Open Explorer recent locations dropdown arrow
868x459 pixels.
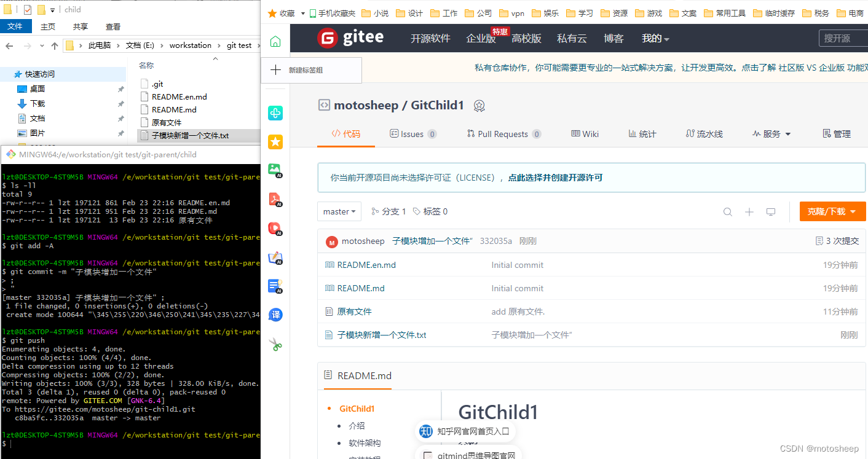(41, 45)
